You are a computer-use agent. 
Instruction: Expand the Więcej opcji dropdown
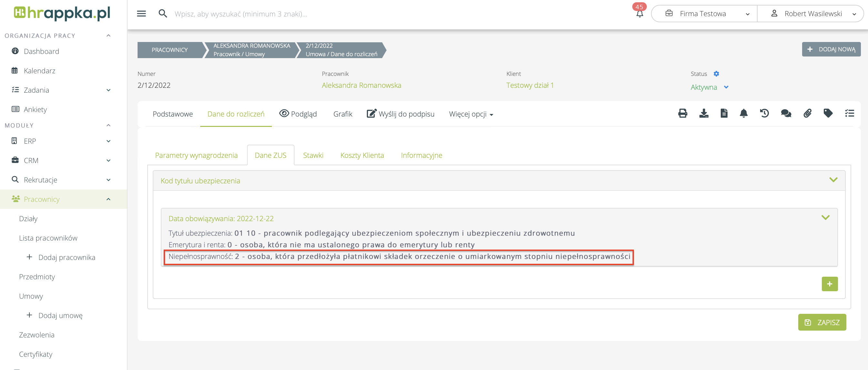click(471, 114)
